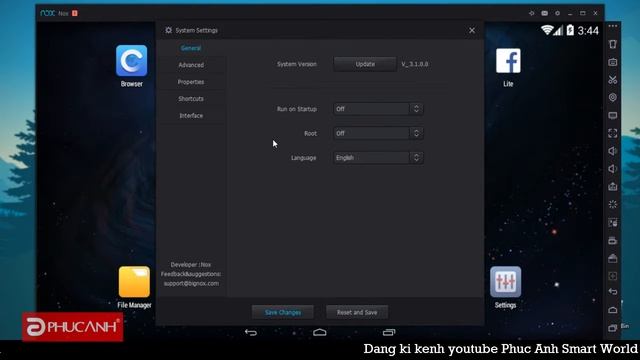This screenshot has height=360, width=640.
Task: Toggle fullscreen mode from sidebar
Action: click(x=613, y=133)
